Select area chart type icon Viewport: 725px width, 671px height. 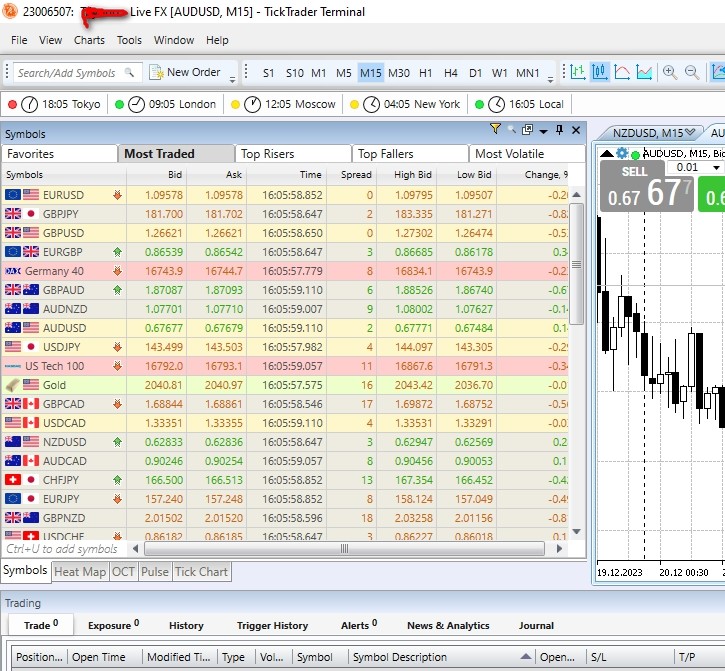click(644, 72)
